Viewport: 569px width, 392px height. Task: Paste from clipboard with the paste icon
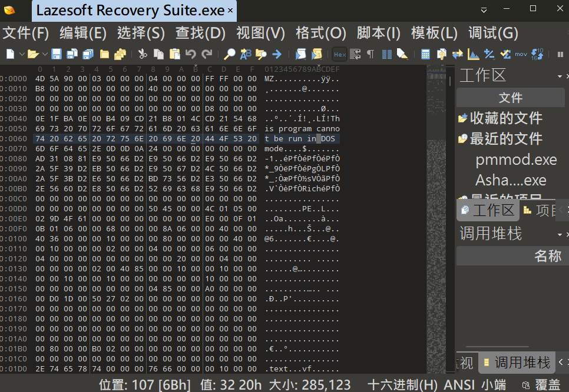click(174, 54)
